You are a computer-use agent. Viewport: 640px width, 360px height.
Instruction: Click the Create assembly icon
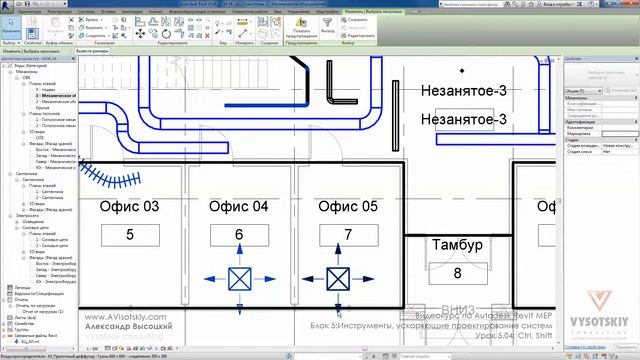coord(263,21)
